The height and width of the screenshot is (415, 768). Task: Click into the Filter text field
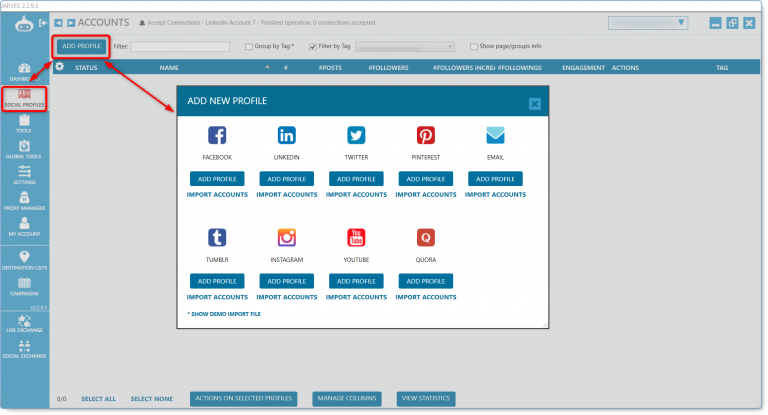(x=180, y=46)
